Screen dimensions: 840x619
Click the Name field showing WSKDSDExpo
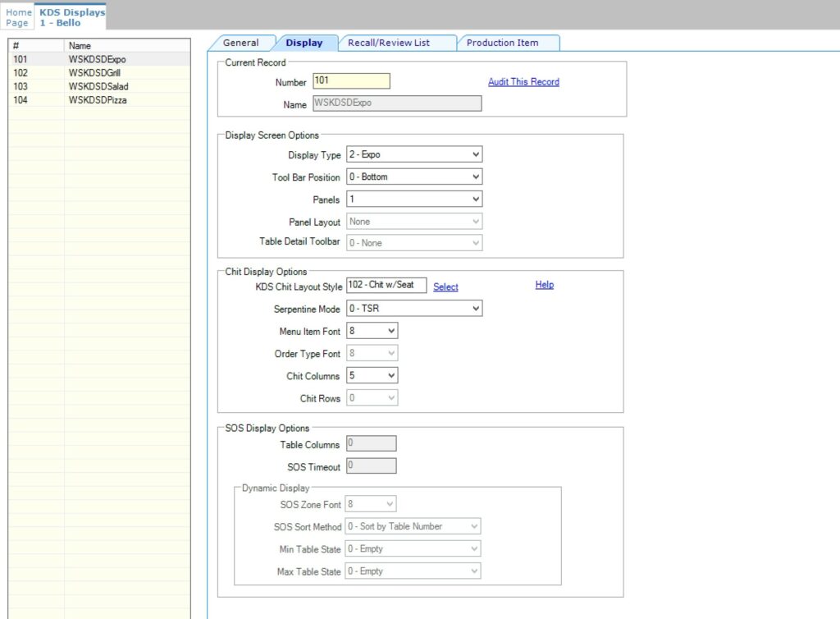point(397,103)
